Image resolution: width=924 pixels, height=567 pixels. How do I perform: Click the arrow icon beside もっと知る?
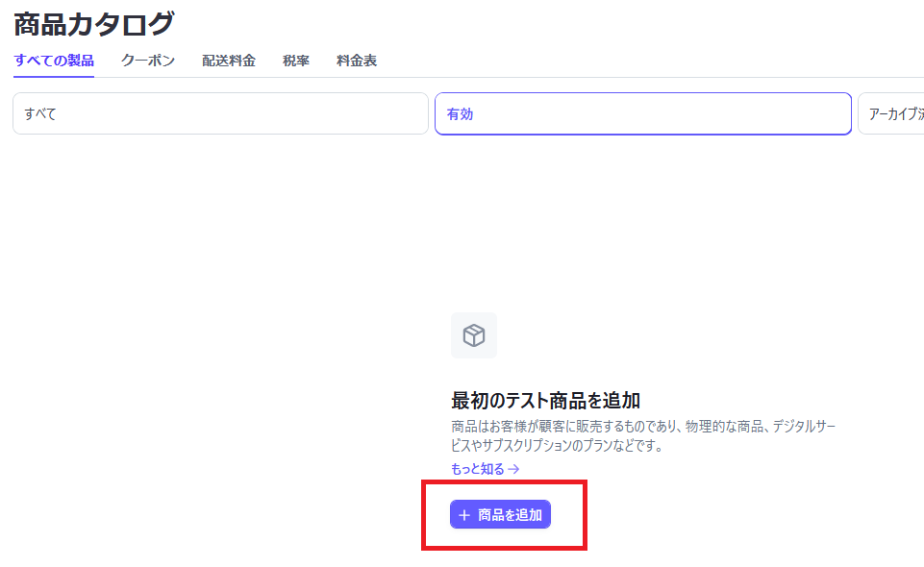click(x=513, y=470)
